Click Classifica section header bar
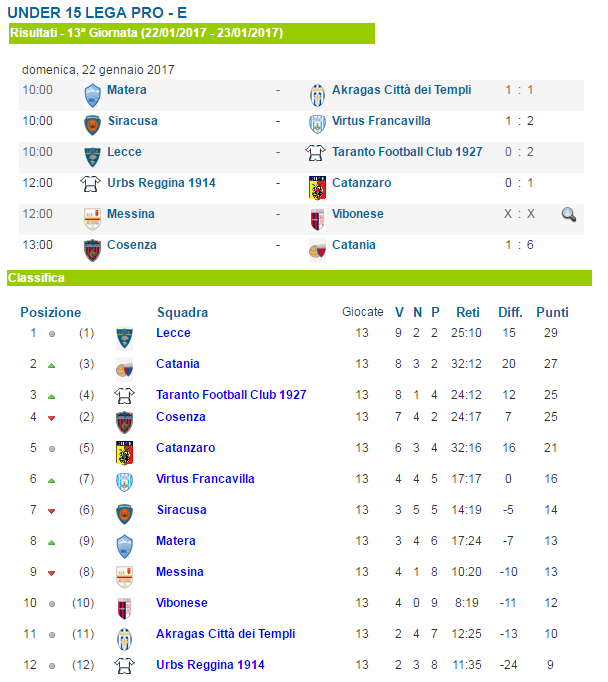 click(299, 278)
